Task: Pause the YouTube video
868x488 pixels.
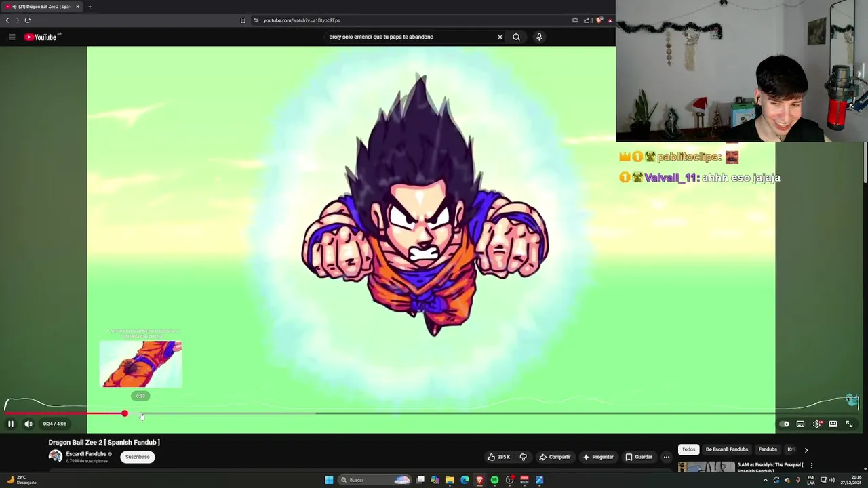Action: tap(11, 424)
